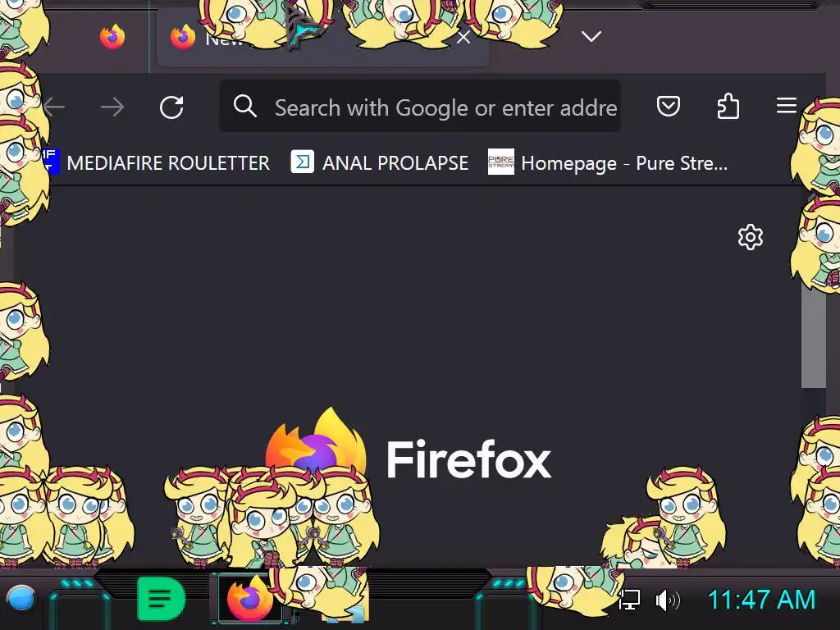Click the 11:47 AM clock

(761, 600)
